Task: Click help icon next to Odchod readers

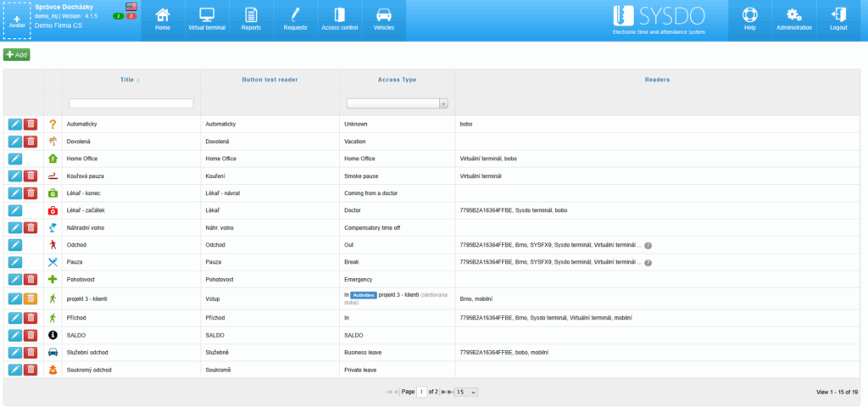Action: [648, 246]
